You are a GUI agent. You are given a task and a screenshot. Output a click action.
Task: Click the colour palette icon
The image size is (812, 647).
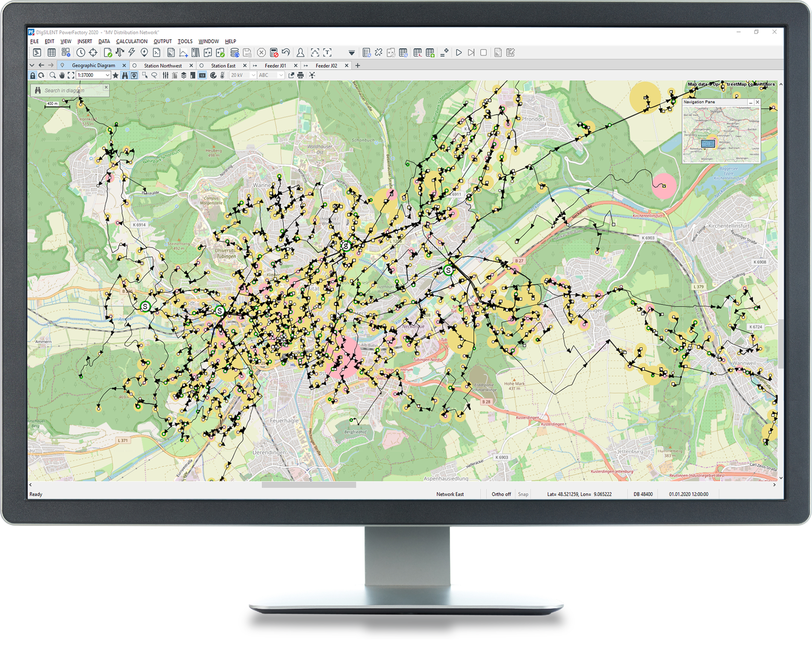[x=213, y=75]
